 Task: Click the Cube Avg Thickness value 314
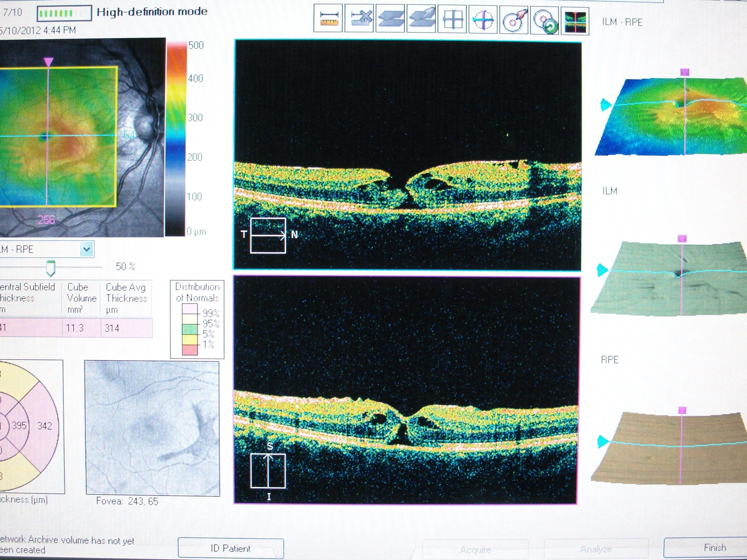pos(112,328)
